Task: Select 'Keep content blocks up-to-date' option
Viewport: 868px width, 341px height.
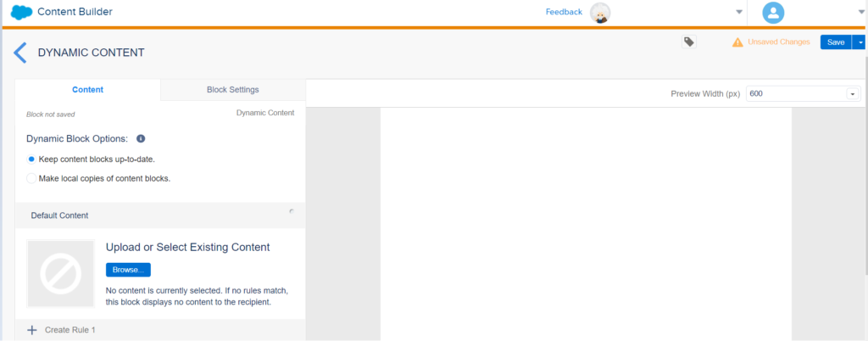Action: (32, 159)
